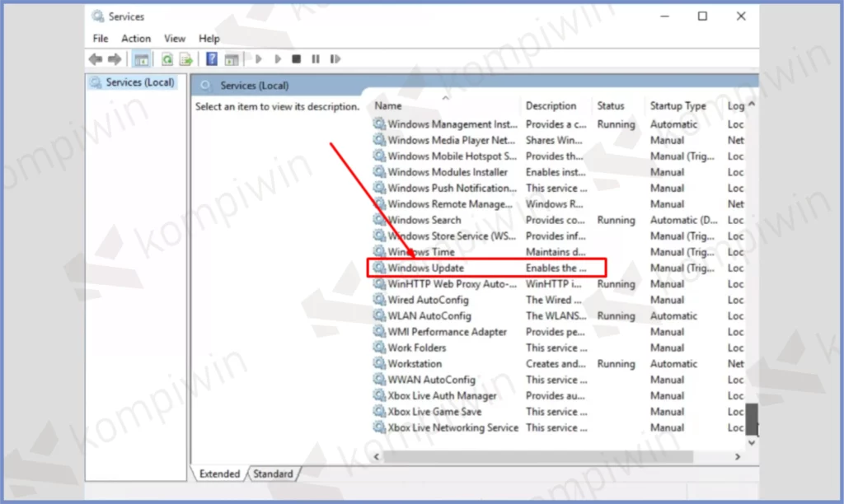Open Help via the blue question-mark icon
Image resolution: width=844 pixels, height=504 pixels.
pyautogui.click(x=212, y=59)
